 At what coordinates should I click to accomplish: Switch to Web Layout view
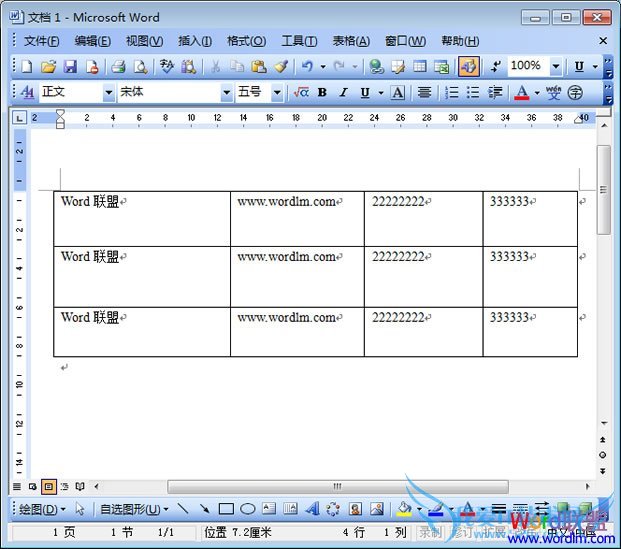pyautogui.click(x=32, y=486)
